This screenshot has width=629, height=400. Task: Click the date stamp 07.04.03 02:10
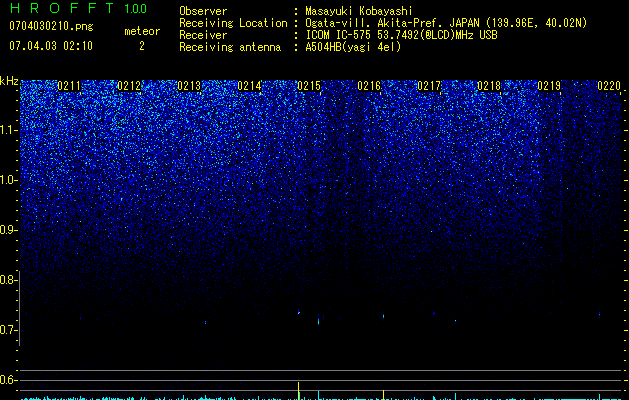coord(51,46)
